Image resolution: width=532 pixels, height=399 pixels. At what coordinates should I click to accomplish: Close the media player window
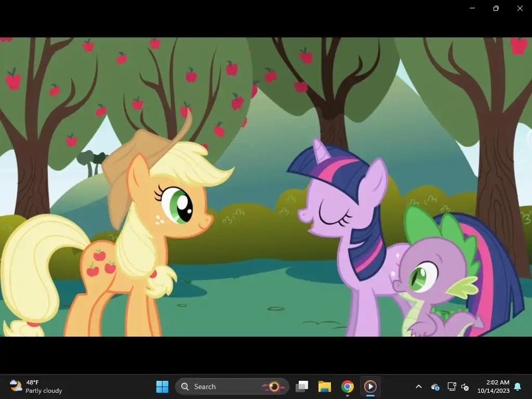pyautogui.click(x=520, y=8)
